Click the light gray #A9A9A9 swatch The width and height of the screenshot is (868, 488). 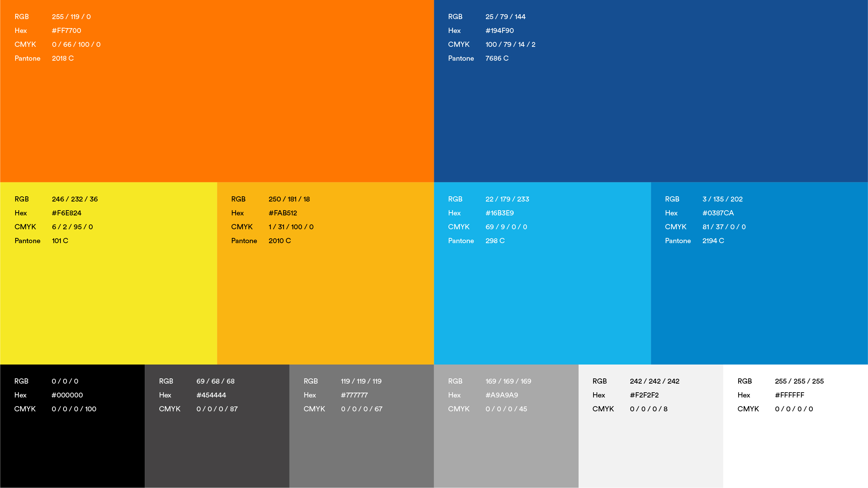pyautogui.click(x=506, y=451)
